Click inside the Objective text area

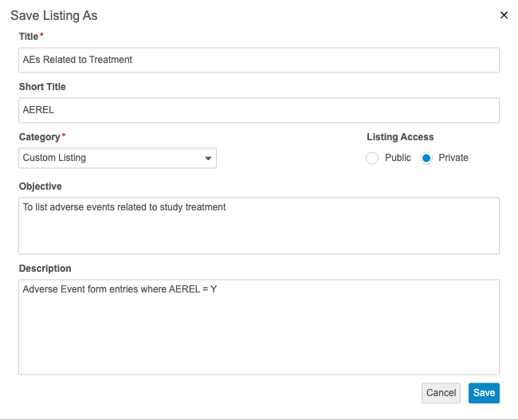point(258,226)
